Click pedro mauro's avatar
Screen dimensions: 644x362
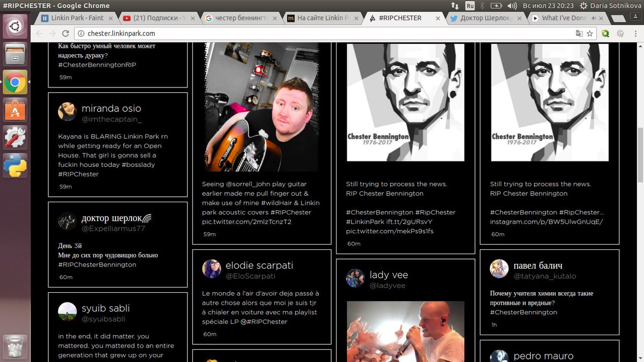point(499,357)
